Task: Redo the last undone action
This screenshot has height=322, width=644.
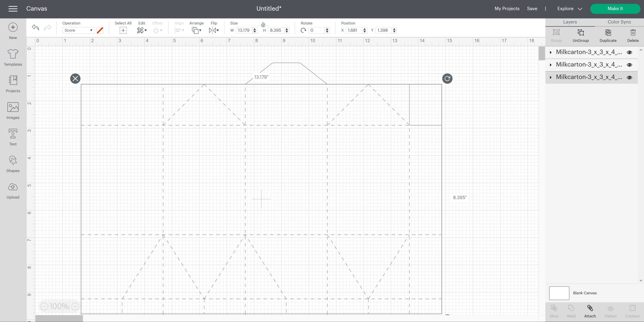Action: point(47,28)
